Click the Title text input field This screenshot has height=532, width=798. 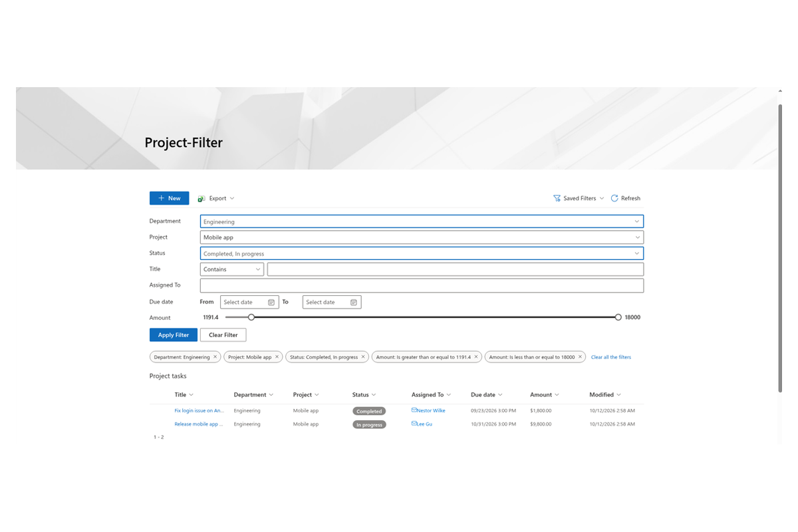[x=456, y=269]
